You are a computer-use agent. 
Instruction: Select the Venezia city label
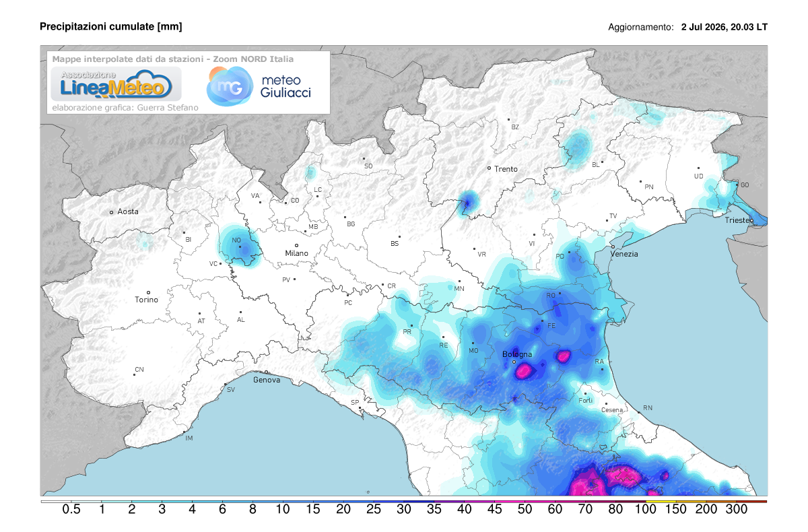(x=624, y=254)
